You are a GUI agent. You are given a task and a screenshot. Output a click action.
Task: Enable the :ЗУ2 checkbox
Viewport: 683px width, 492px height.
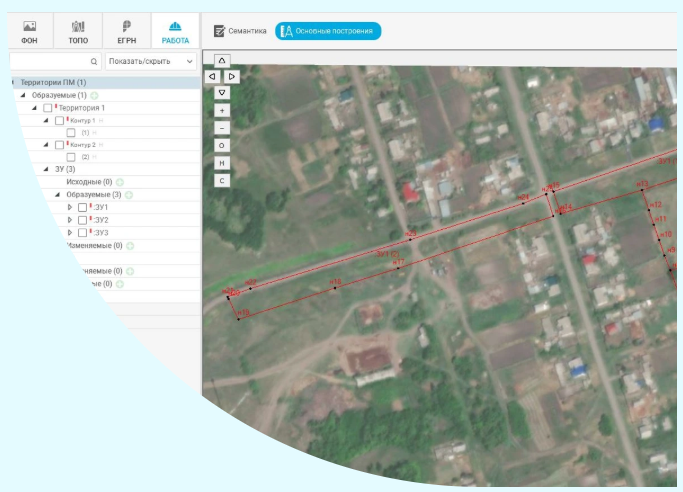pos(82,220)
